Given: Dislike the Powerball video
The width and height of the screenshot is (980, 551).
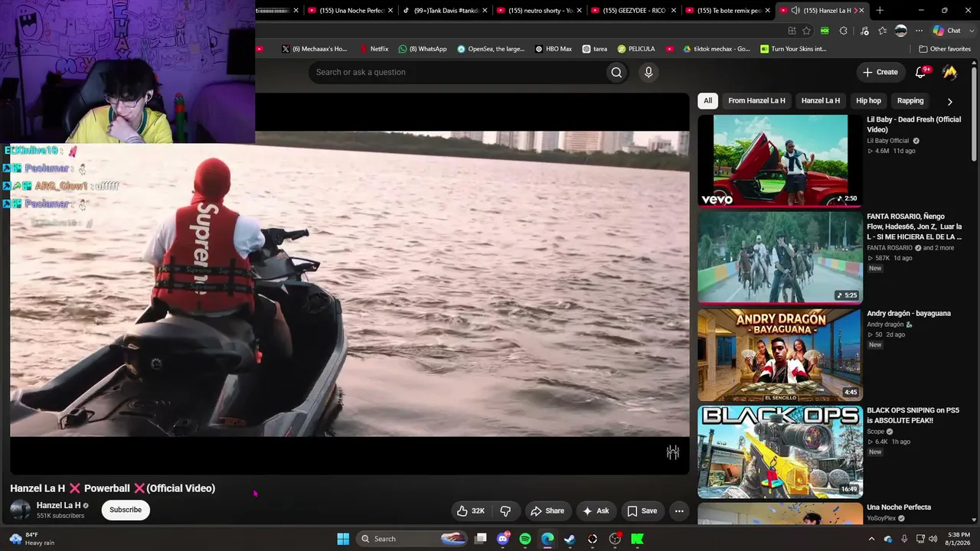Looking at the screenshot, I should tap(505, 510).
